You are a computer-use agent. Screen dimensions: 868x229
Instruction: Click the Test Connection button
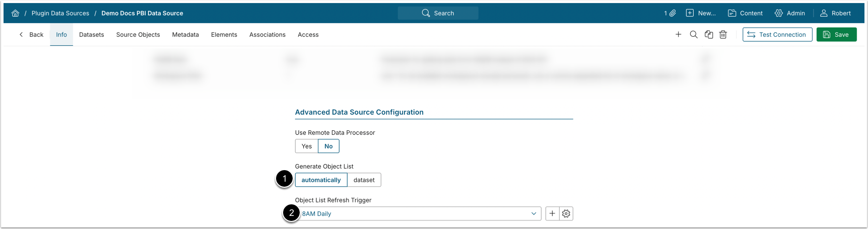pyautogui.click(x=777, y=35)
